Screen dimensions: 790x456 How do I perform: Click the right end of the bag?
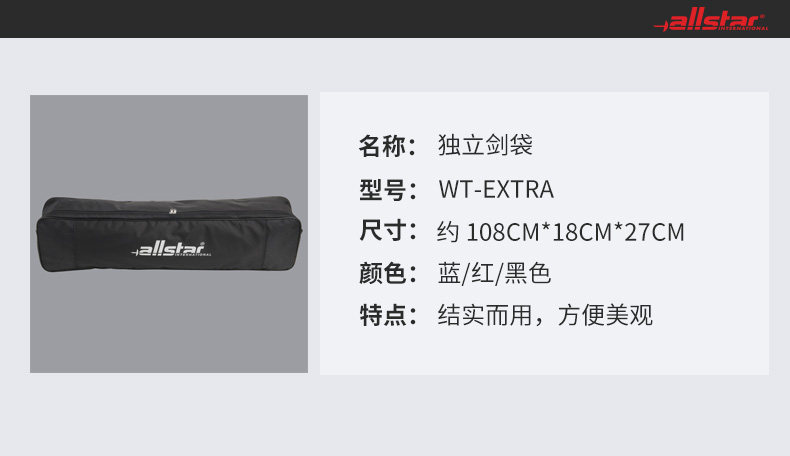(290, 233)
